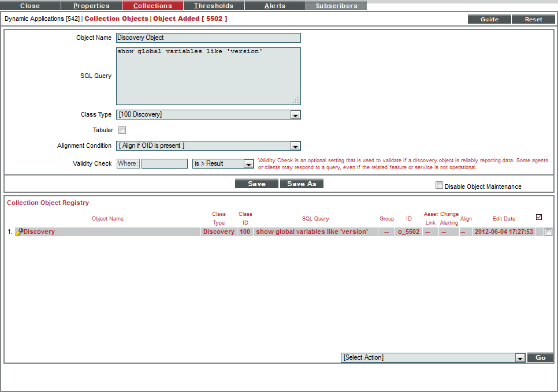This screenshot has height=392, width=558.
Task: Toggle the select-all checkbox in registry header
Action: click(x=539, y=218)
